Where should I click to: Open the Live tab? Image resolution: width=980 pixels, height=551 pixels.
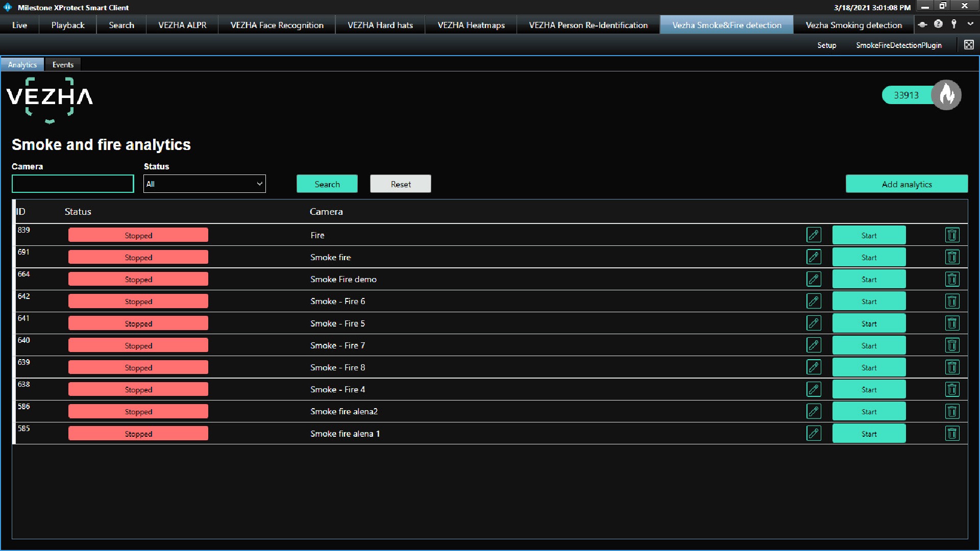pos(19,25)
